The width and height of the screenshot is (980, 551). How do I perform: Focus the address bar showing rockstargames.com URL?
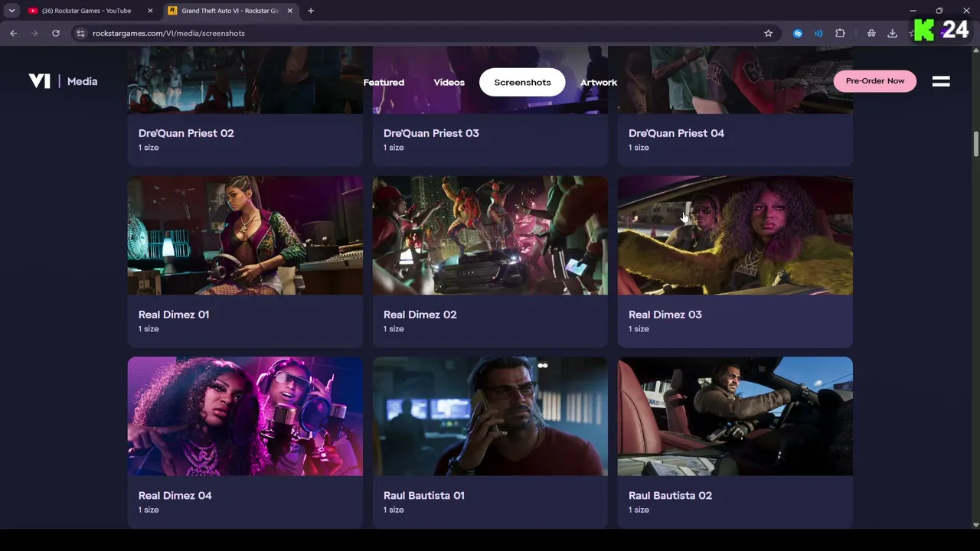[x=425, y=33]
